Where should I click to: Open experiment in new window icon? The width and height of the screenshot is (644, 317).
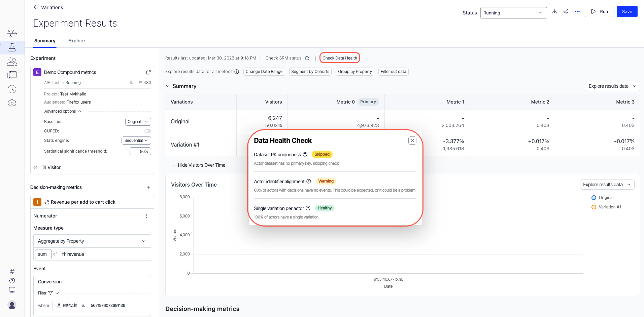148,72
